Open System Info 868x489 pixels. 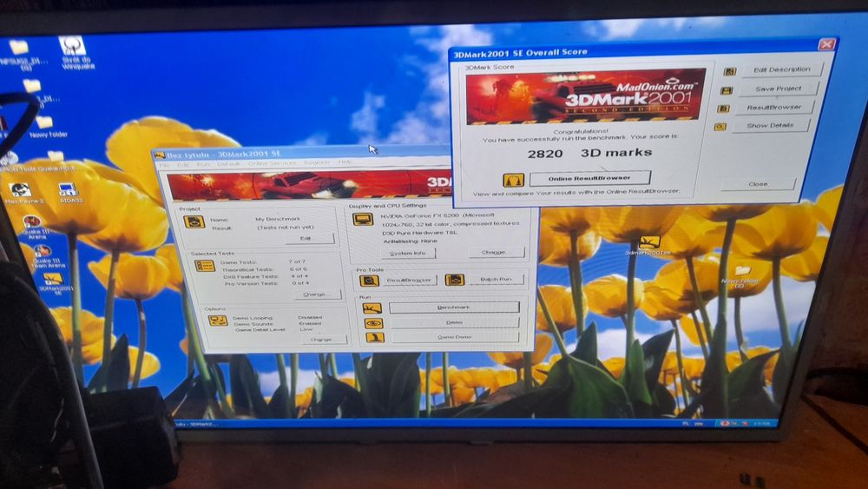tap(408, 253)
